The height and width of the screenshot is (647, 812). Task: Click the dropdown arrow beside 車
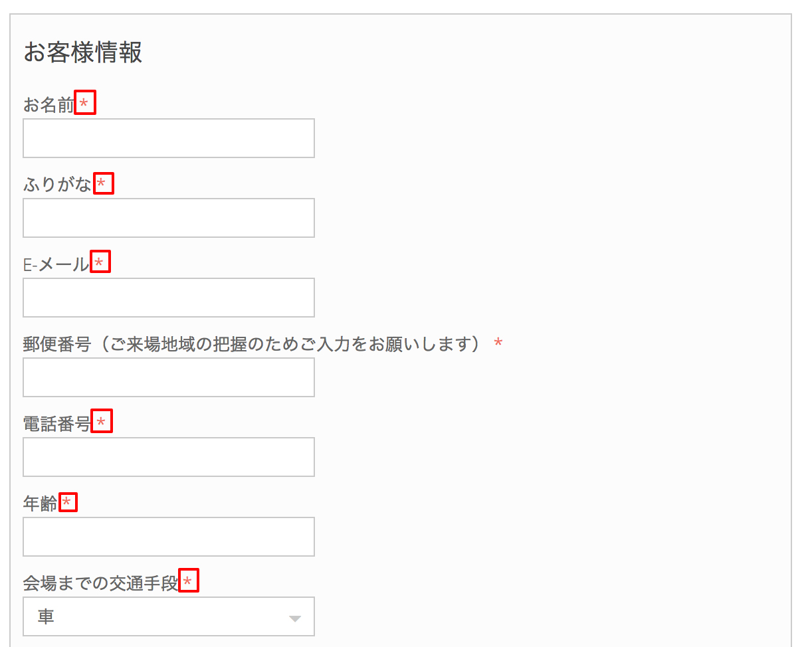click(295, 618)
